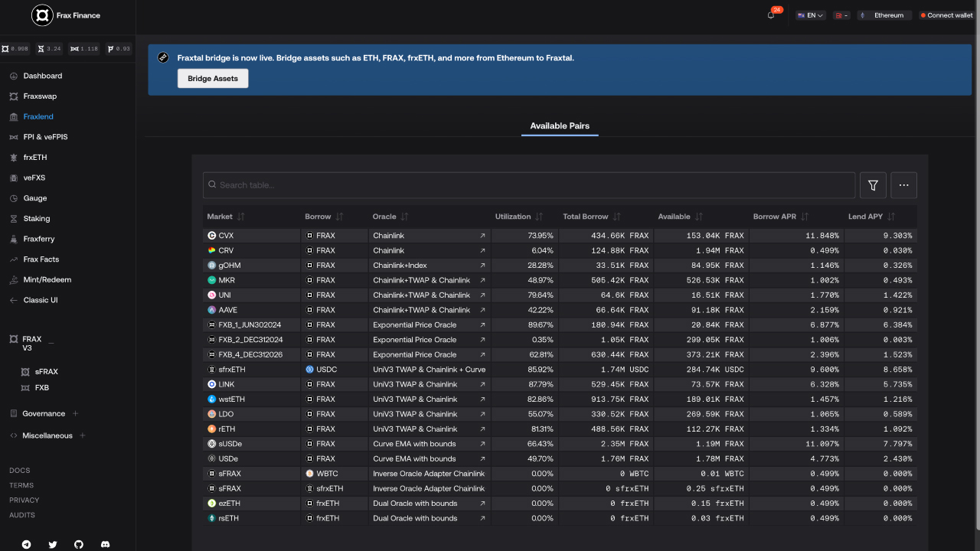Click Connect wallet
980x551 pixels.
click(946, 15)
